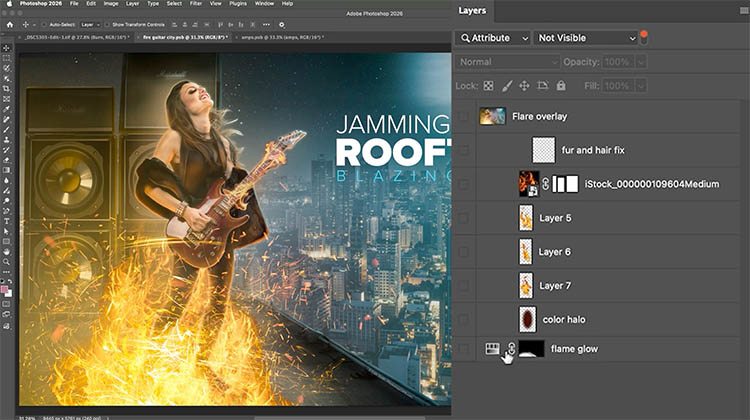Click prevent artboard auto-nesting lock icon
This screenshot has width=750, height=420.
[x=543, y=87]
